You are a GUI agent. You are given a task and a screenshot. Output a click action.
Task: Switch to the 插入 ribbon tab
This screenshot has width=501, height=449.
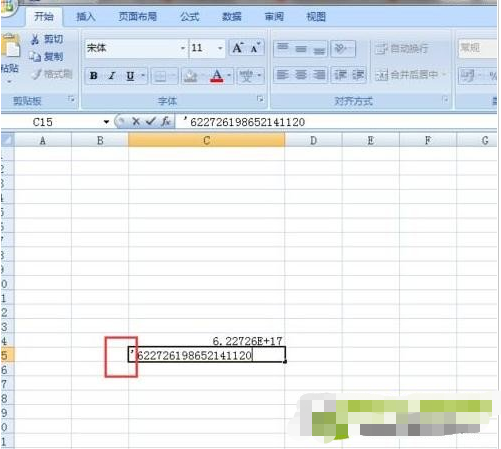point(86,17)
